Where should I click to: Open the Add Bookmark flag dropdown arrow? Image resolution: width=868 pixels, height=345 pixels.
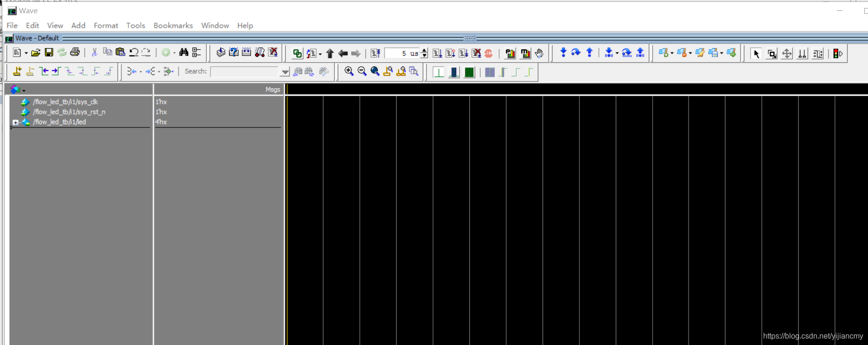click(672, 53)
